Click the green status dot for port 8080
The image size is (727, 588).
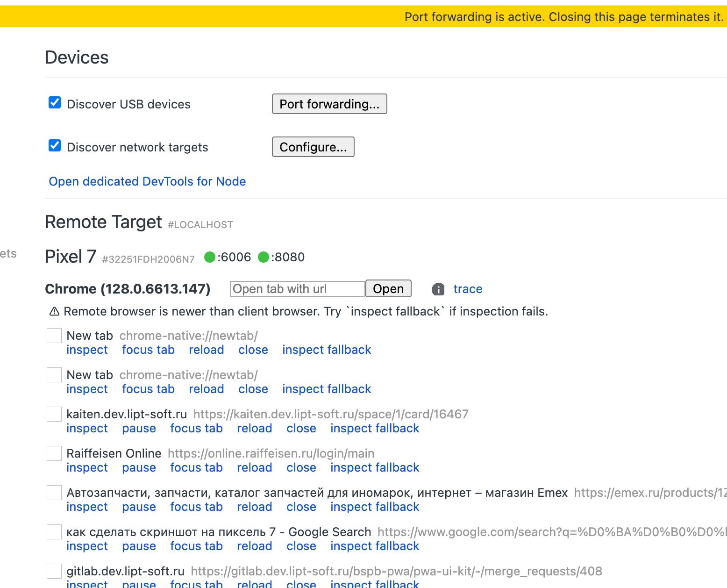click(x=264, y=257)
